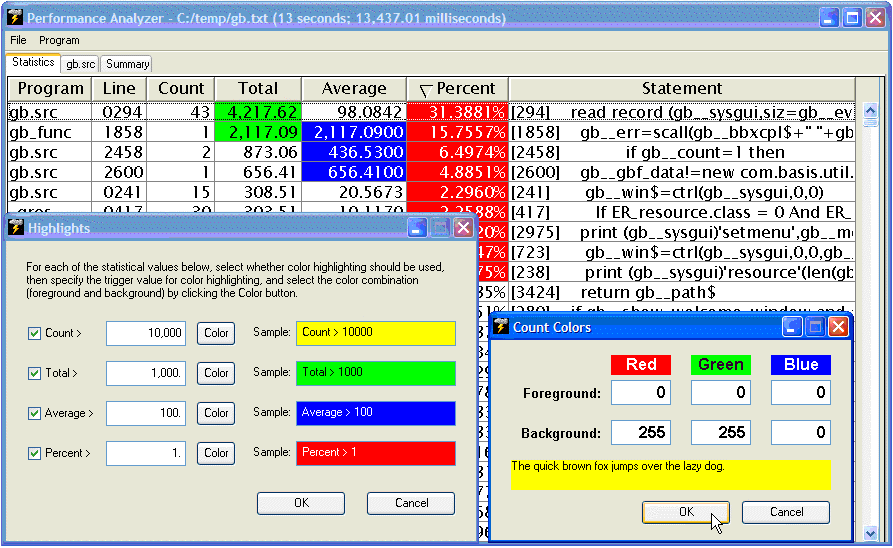893x548 pixels.
Task: Edit Foreground Blue value field
Action: 801,392
